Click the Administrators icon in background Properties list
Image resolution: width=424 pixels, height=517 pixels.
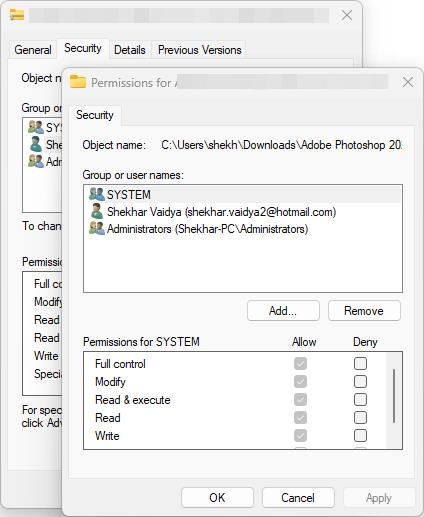click(x=36, y=161)
